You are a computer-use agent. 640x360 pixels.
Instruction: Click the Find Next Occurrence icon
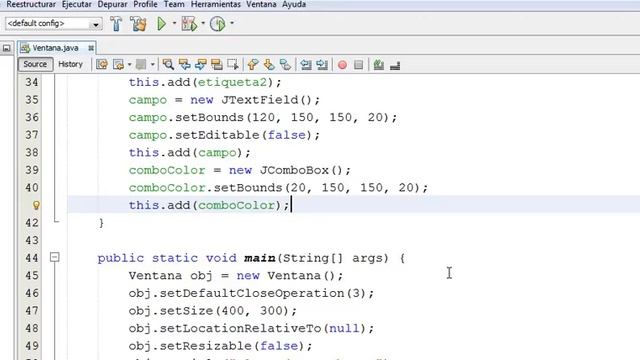[200, 64]
